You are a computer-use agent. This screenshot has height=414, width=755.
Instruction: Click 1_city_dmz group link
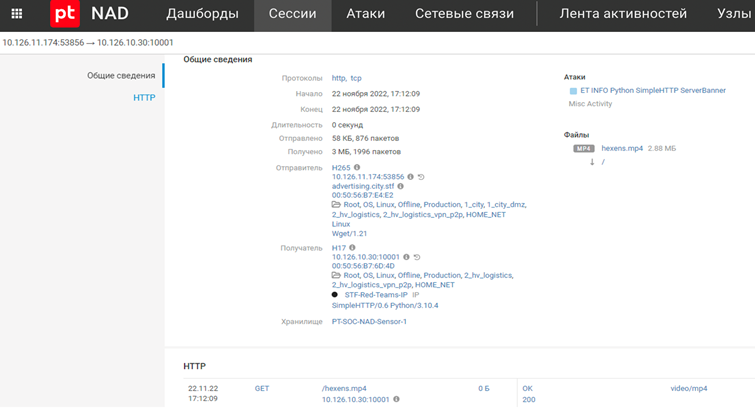pyautogui.click(x=506, y=205)
